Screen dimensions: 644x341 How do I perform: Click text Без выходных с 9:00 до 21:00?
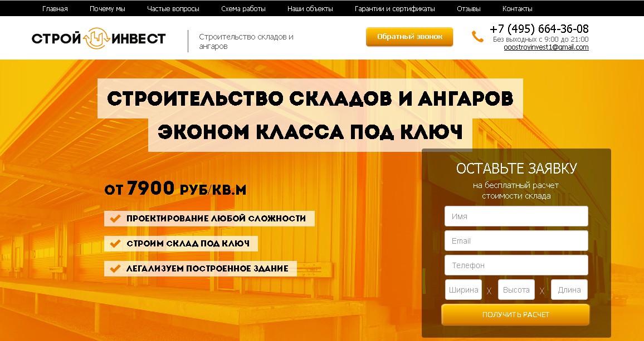click(x=540, y=39)
